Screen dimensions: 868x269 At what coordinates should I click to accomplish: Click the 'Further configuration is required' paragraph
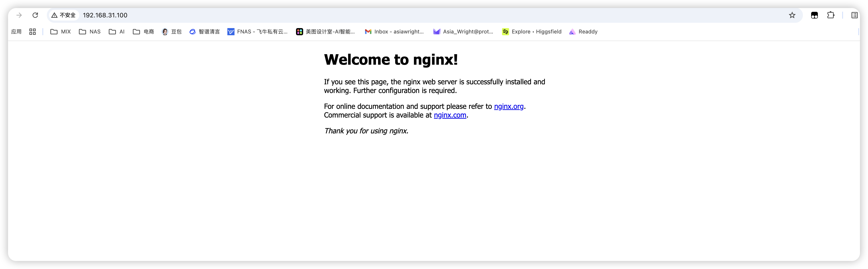[x=434, y=86]
